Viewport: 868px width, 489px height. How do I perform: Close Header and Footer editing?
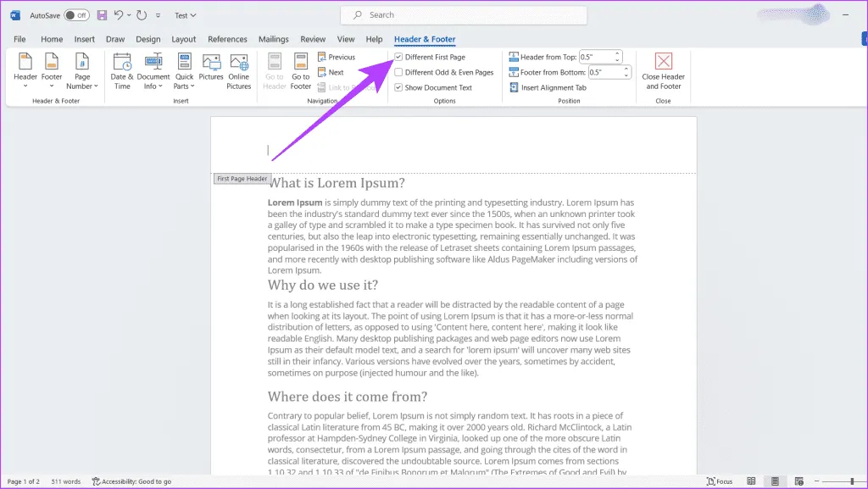(663, 69)
